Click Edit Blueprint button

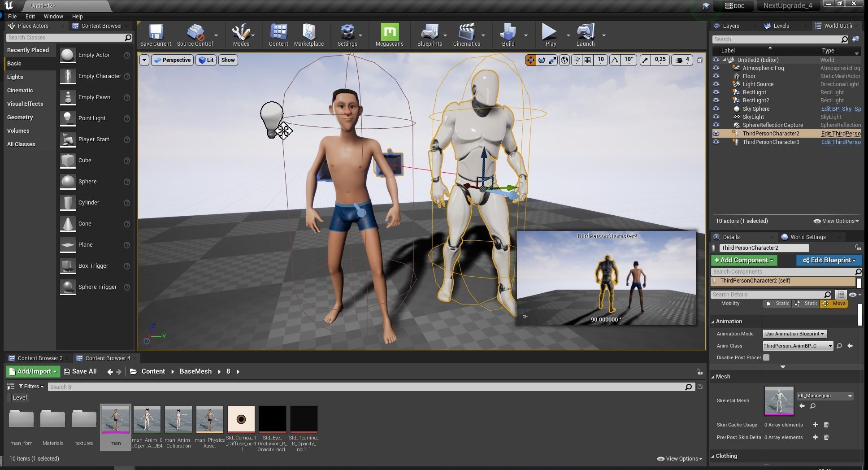(x=829, y=260)
